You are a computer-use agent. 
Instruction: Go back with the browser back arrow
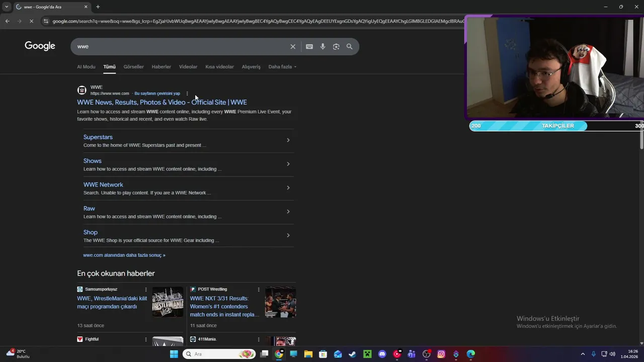coord(7,21)
